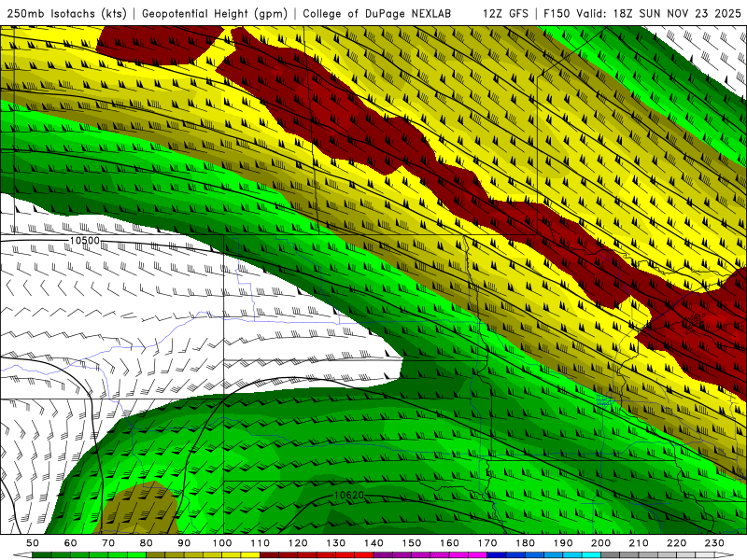Click the bright yellow swatch just before 110

point(250,555)
